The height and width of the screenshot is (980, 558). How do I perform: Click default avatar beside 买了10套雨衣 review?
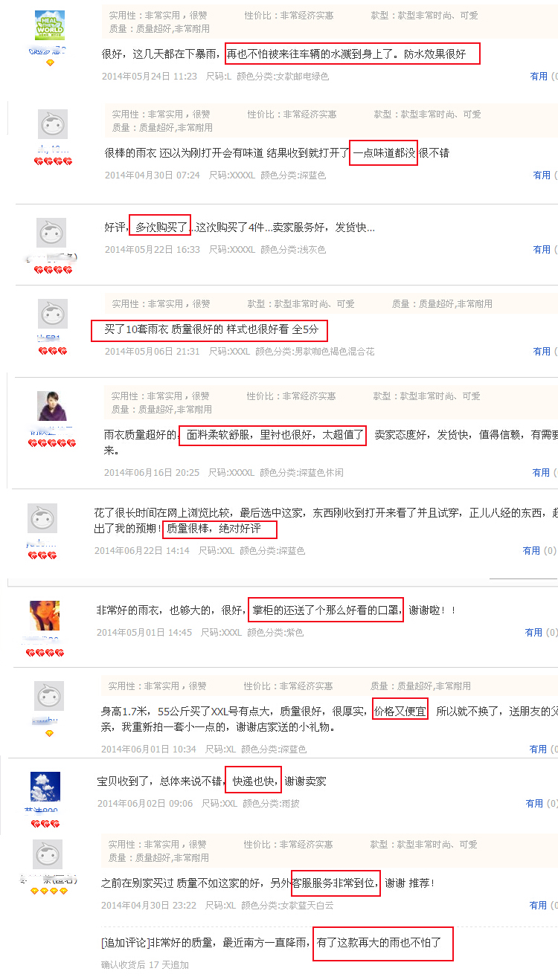[x=53, y=314]
